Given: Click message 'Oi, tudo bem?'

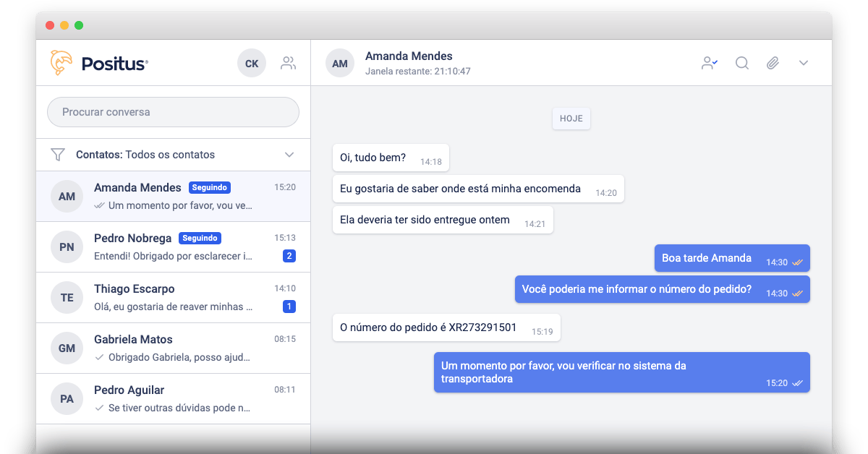Looking at the screenshot, I should pos(391,158).
